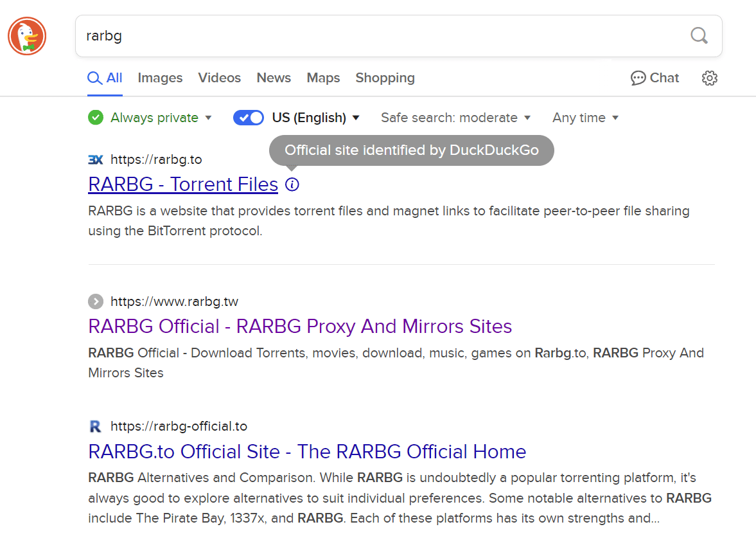Click the https://rarbg.to URL
Image resolution: width=756 pixels, height=538 pixels.
[x=156, y=159]
